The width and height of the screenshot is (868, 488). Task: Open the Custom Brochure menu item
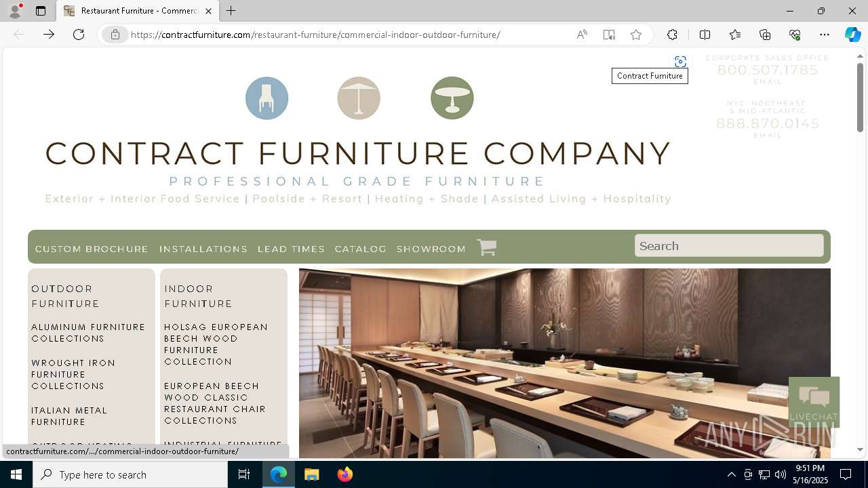coord(92,249)
